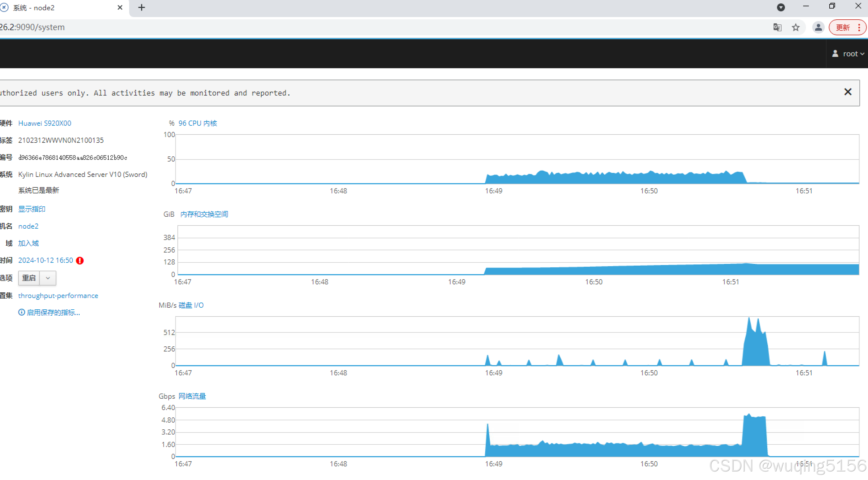This screenshot has width=868, height=480.
Task: Open a new browser tab
Action: [142, 7]
